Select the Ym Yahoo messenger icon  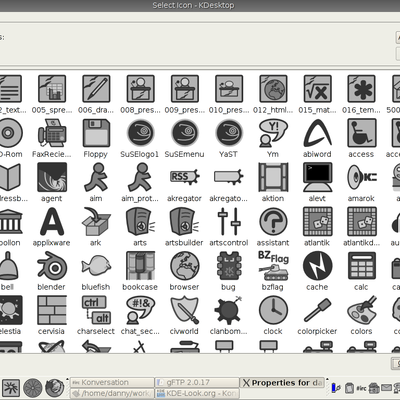[x=273, y=133]
